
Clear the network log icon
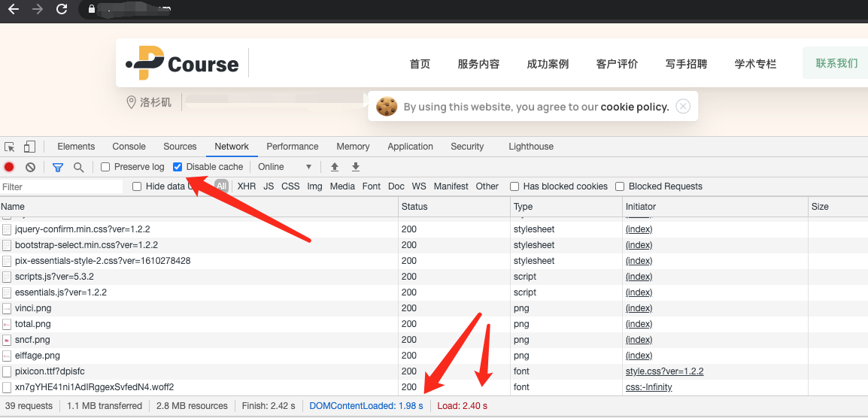coord(30,167)
